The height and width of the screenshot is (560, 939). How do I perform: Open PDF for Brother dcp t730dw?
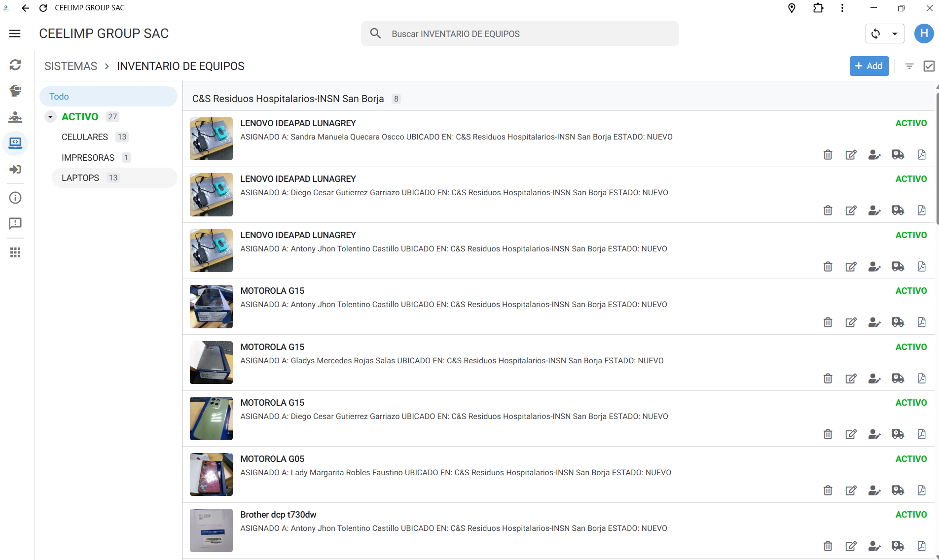click(921, 546)
